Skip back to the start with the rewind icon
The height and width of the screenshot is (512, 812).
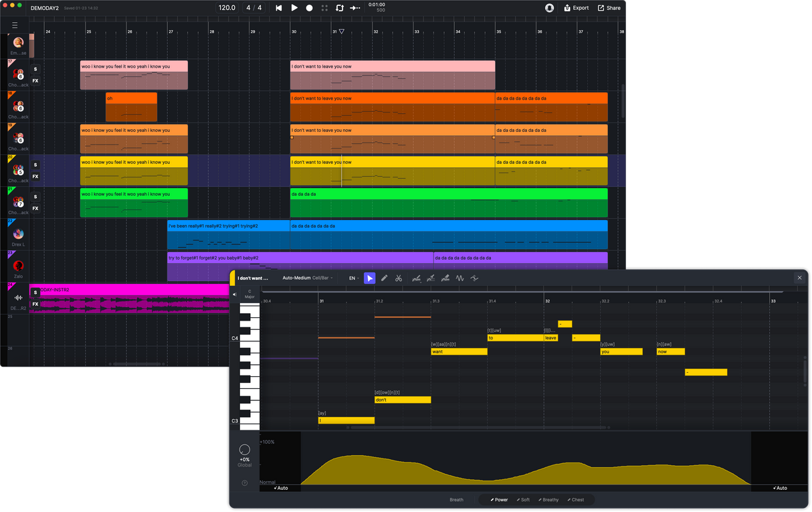coord(278,8)
